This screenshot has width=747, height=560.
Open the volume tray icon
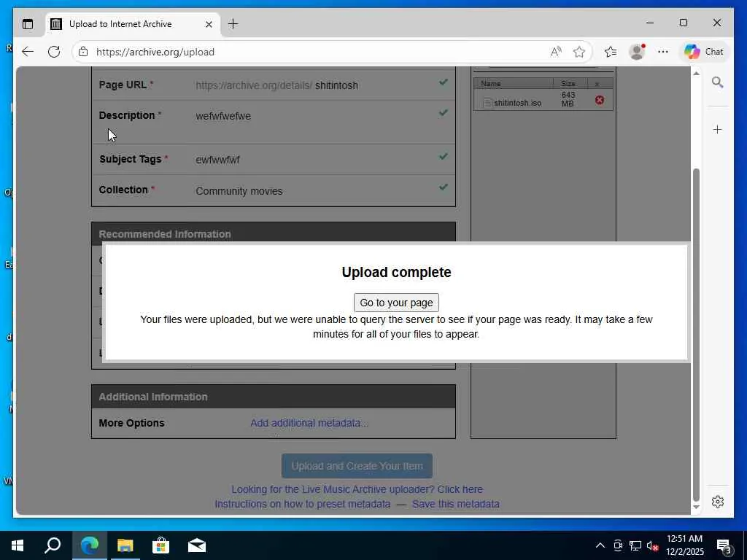[652, 545]
